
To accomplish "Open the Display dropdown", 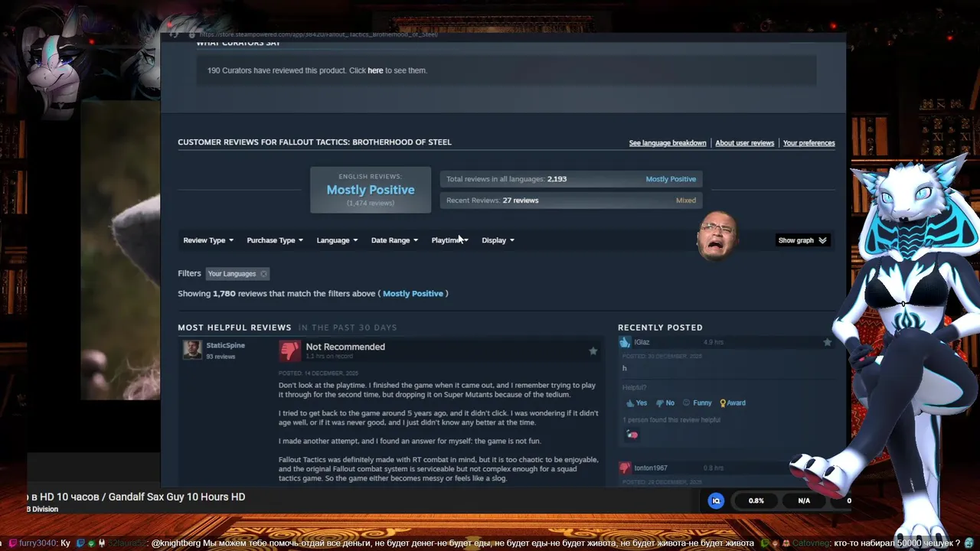I will click(x=498, y=240).
